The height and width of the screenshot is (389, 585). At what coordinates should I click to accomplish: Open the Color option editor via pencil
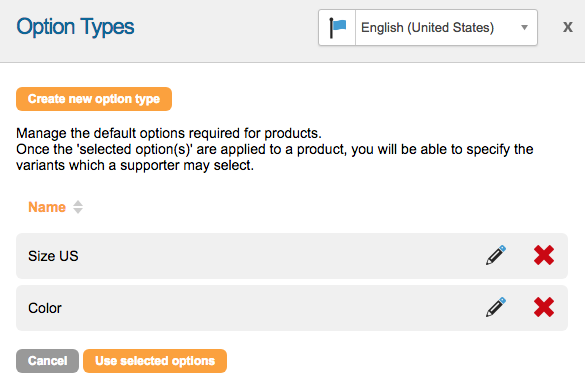(x=496, y=307)
